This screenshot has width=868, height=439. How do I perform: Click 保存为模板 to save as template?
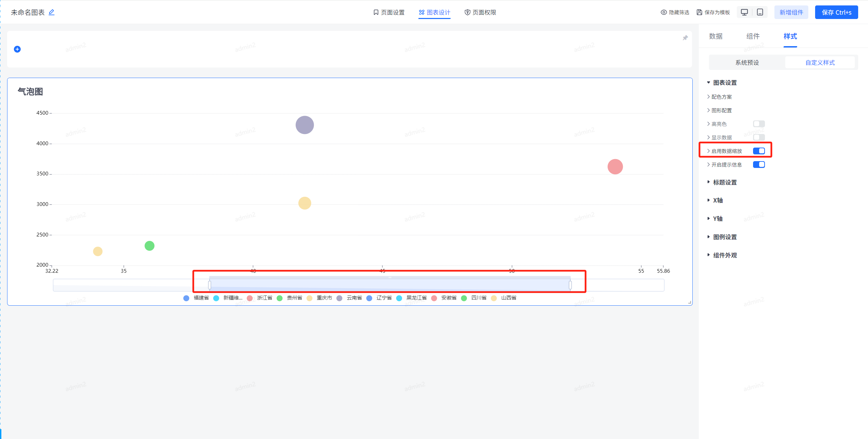click(x=713, y=12)
